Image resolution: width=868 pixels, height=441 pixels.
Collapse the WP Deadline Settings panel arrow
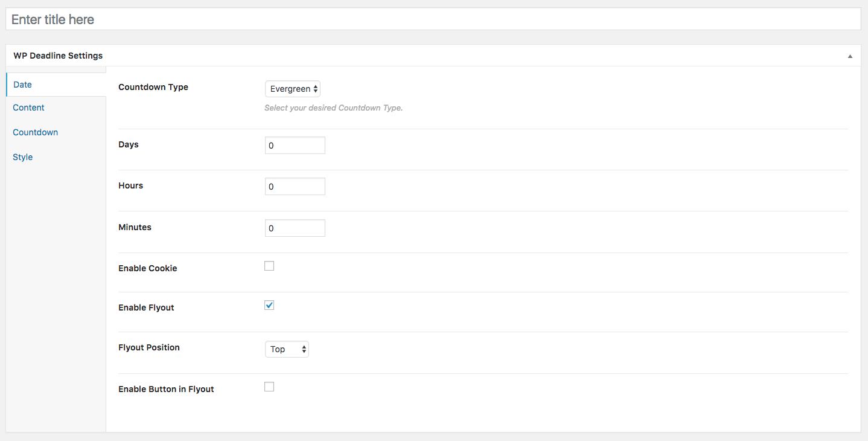[850, 56]
